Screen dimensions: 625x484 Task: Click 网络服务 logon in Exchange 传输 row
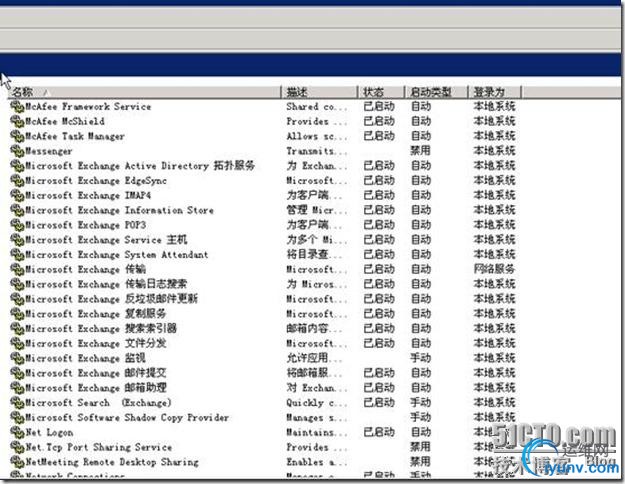click(x=494, y=269)
